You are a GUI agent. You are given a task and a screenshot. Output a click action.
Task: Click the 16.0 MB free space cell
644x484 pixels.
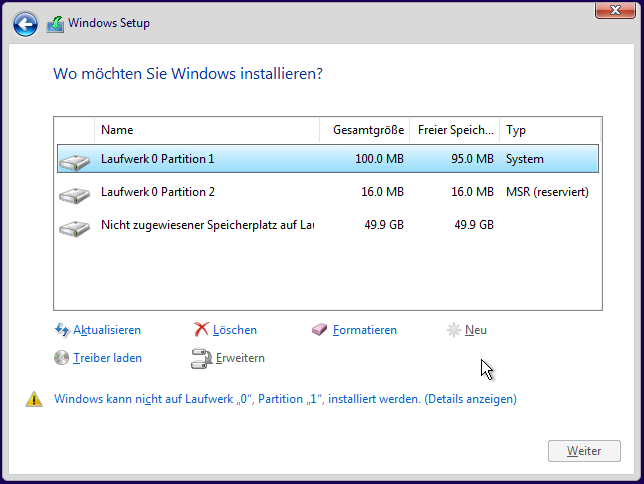click(472, 192)
